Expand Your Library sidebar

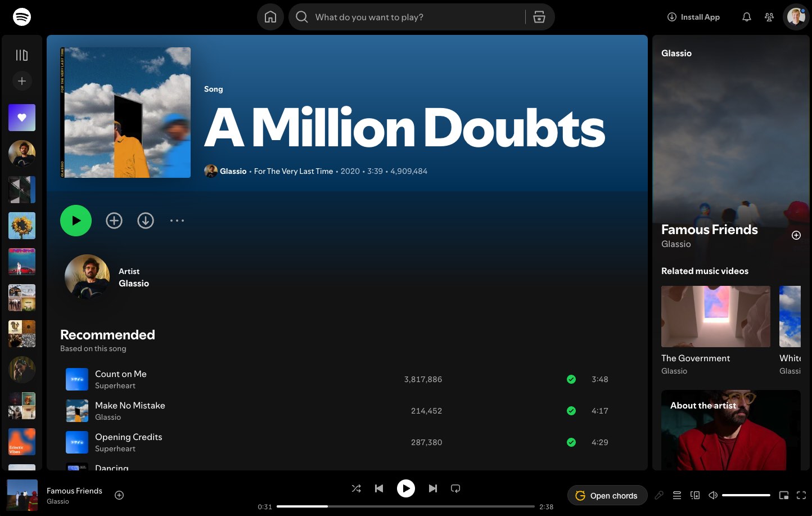[22, 55]
